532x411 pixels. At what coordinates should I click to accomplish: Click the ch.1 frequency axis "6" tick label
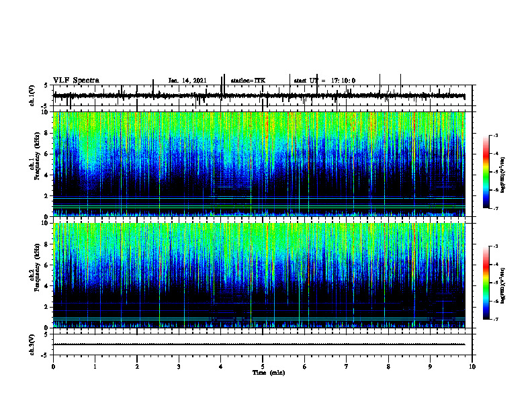coord(47,154)
